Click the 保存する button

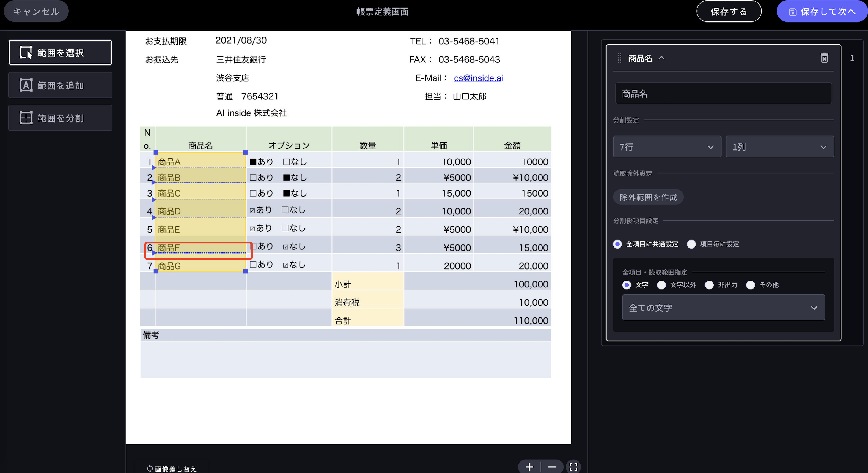pyautogui.click(x=729, y=12)
